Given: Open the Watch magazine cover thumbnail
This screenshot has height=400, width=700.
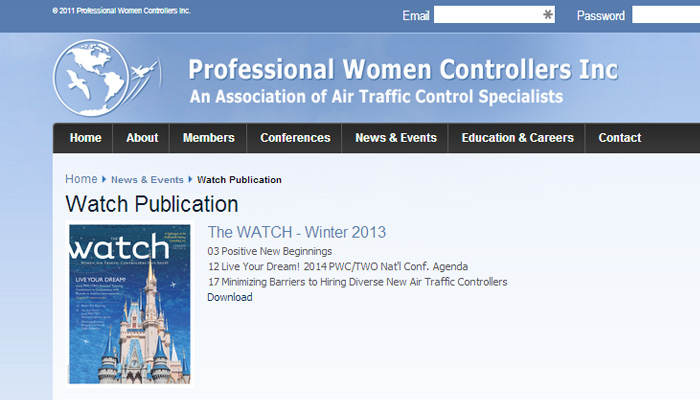Looking at the screenshot, I should [x=129, y=304].
